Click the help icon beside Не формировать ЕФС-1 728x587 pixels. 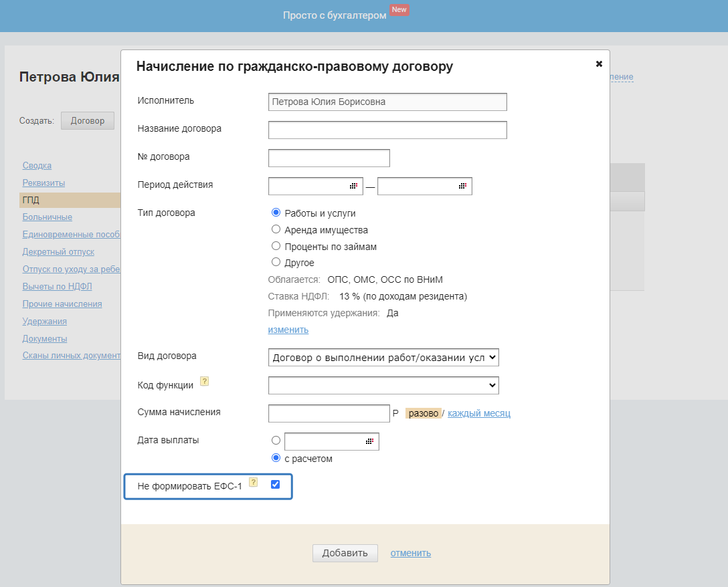(254, 482)
